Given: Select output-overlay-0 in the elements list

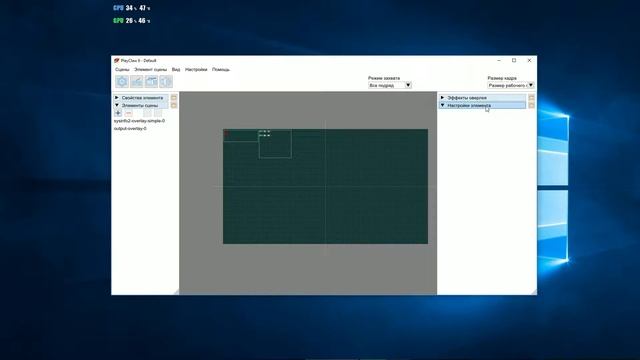Looking at the screenshot, I should click(130, 128).
